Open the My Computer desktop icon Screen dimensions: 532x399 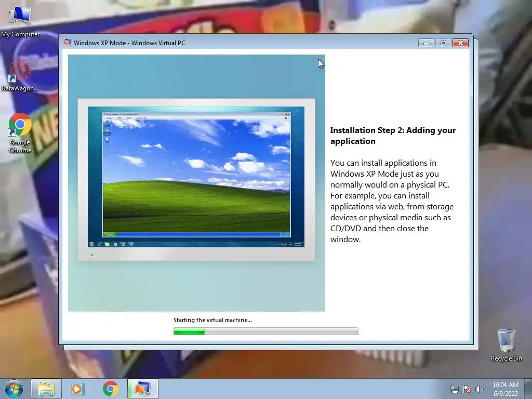[20, 21]
